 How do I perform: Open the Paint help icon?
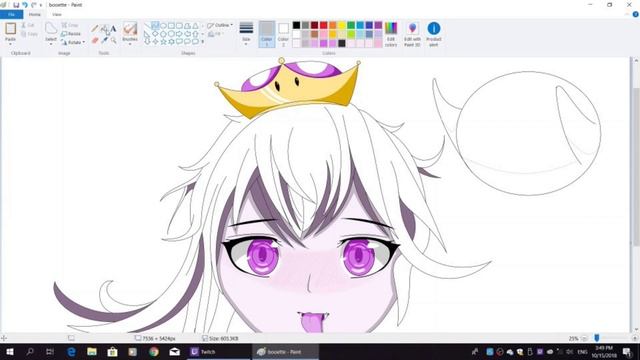click(636, 14)
